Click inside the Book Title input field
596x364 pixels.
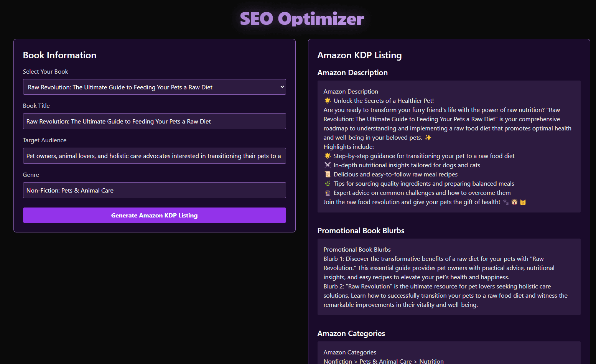pyautogui.click(x=154, y=121)
